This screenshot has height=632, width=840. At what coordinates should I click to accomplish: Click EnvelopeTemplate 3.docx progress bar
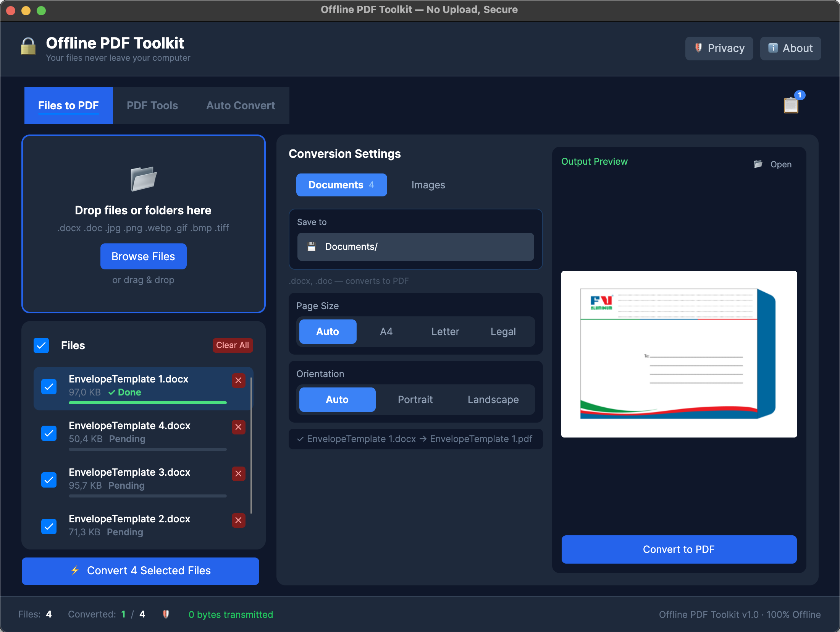148,496
